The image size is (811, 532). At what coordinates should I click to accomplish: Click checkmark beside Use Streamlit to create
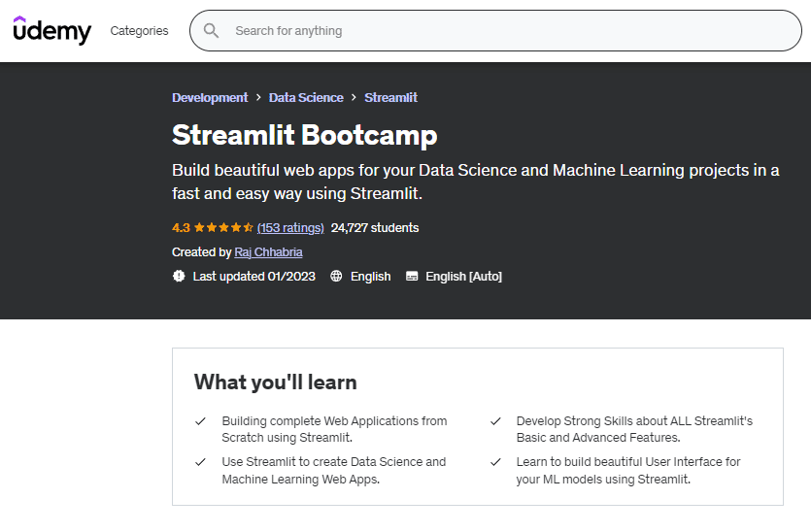tap(200, 462)
